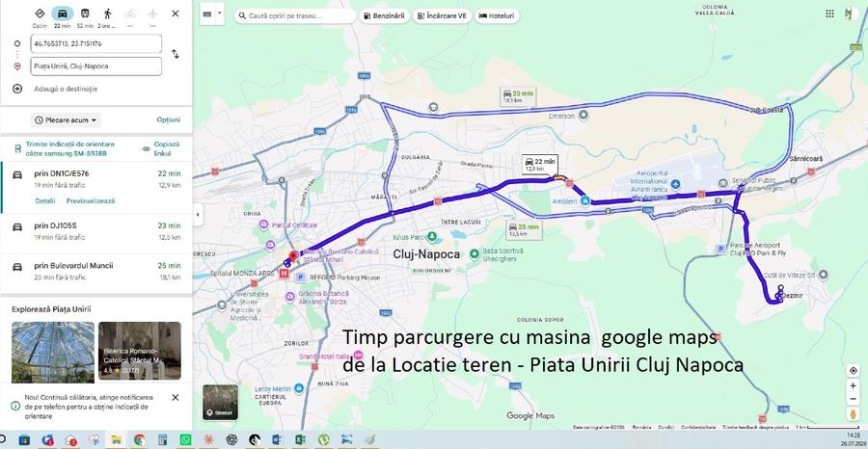Open the Straturi map layers thumbnail
The width and height of the screenshot is (868, 449).
pyautogui.click(x=220, y=402)
